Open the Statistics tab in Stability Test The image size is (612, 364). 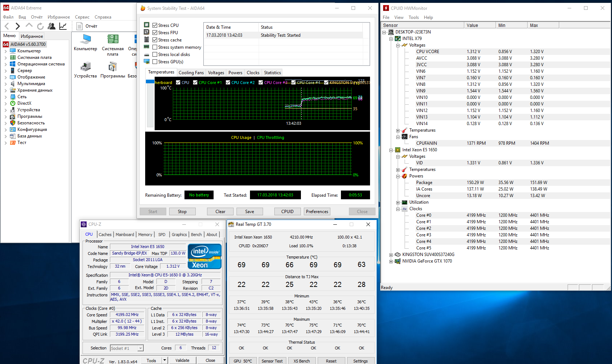point(273,73)
